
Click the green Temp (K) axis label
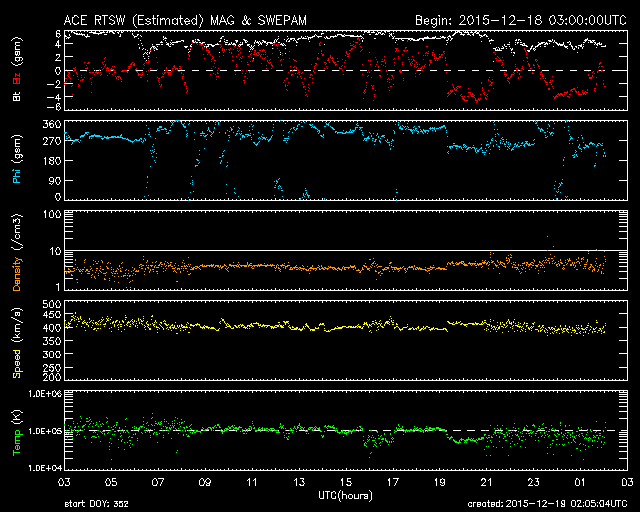tap(14, 432)
